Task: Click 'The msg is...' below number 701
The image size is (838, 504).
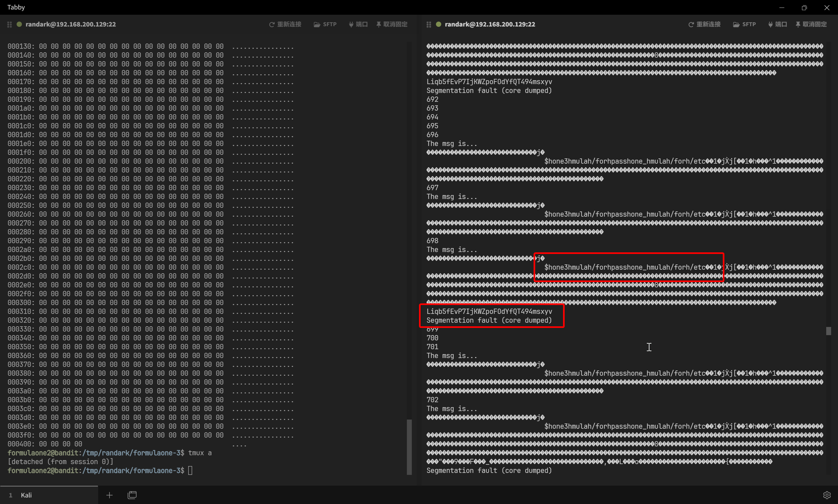Action: tap(452, 356)
